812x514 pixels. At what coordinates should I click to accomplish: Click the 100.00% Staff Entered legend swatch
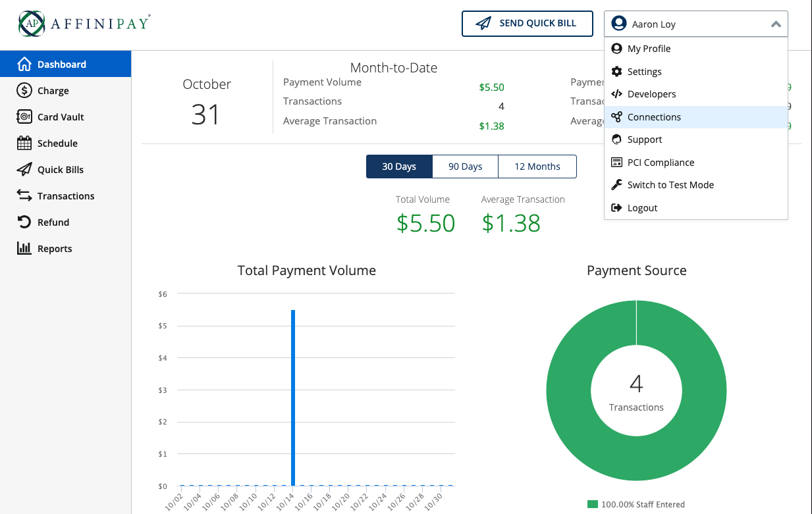(592, 503)
